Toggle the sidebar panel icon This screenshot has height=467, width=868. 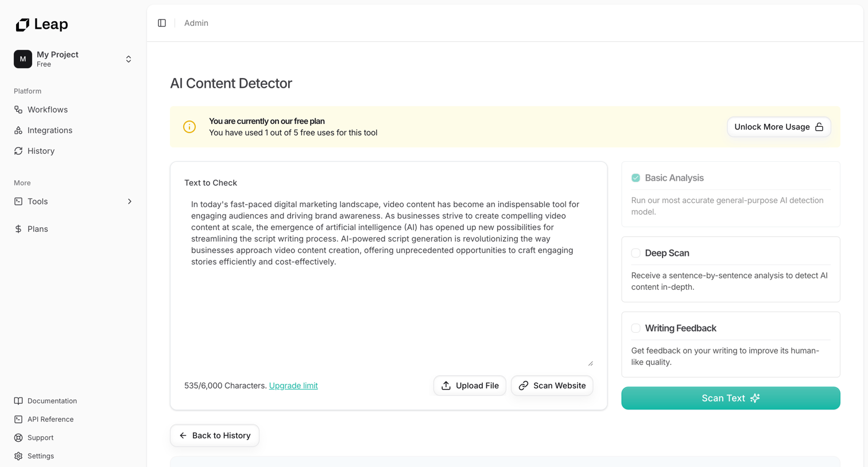click(x=162, y=23)
